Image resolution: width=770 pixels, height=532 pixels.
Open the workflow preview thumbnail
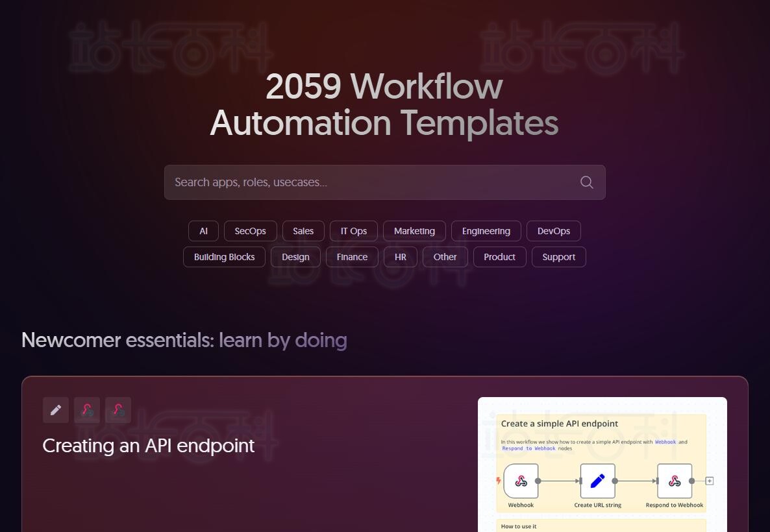(602, 465)
